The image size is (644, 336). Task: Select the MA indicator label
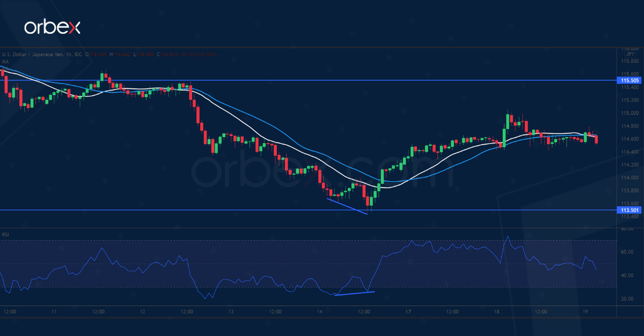pyautogui.click(x=5, y=62)
